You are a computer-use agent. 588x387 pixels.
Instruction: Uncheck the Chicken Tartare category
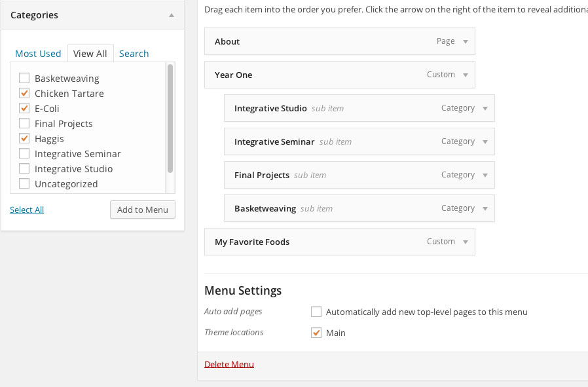tap(24, 94)
